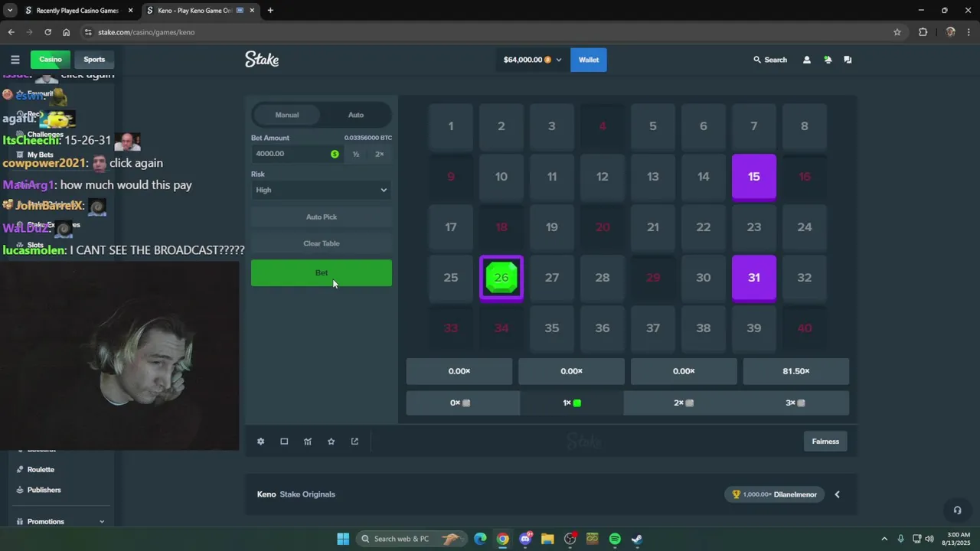Open browser extensions puzzle icon
Screen dimensions: 980x551
(x=923, y=32)
